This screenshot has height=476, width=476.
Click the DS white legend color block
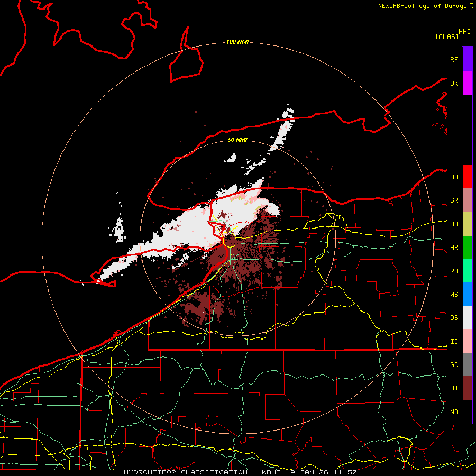(467, 317)
